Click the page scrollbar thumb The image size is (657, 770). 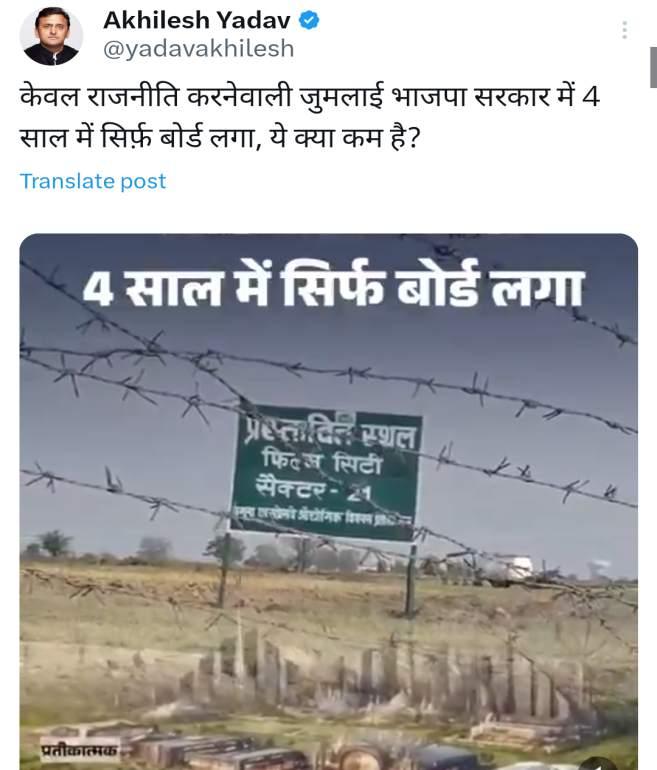tap(653, 68)
